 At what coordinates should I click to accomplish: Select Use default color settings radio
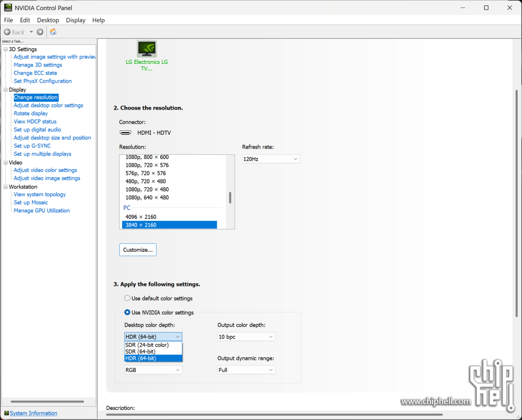pyautogui.click(x=127, y=298)
